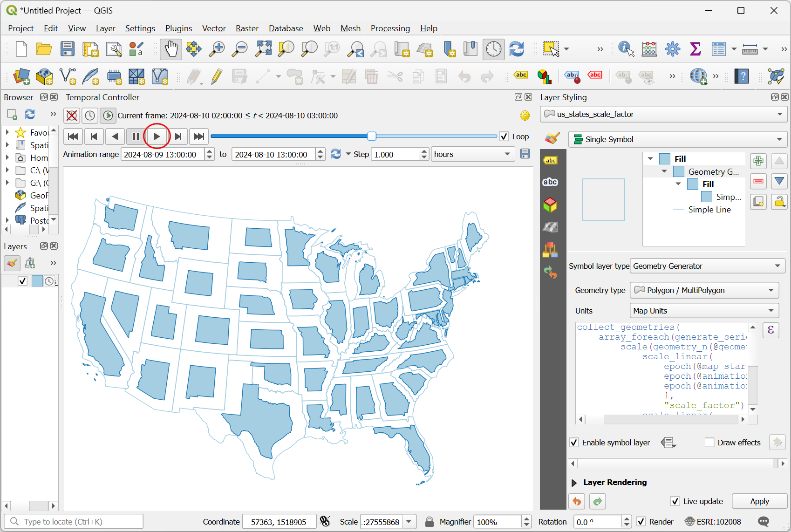This screenshot has width=791, height=532.
Task: Click the animation timeline slider handle
Action: click(x=372, y=136)
